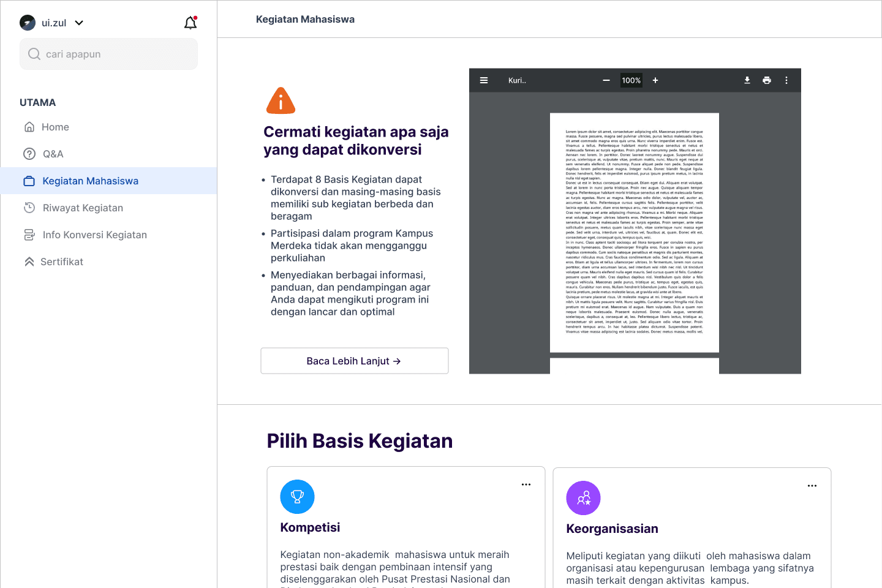Print the PDF document
Viewport: 882px width, 588px height.
click(767, 80)
